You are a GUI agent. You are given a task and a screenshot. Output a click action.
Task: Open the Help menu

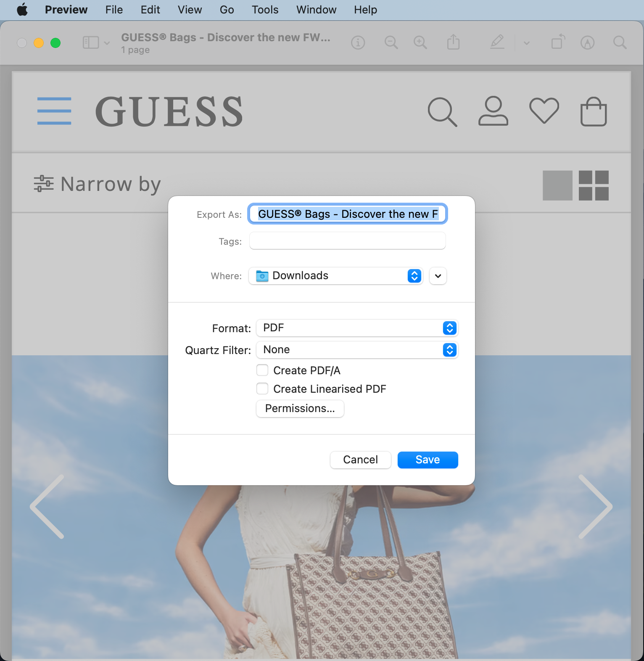pos(365,9)
